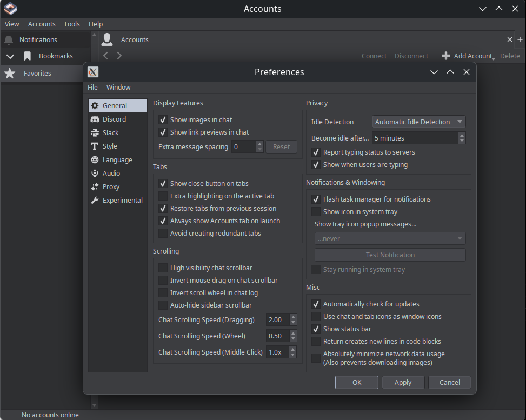Open the Tools menu
526x420 pixels.
point(71,24)
